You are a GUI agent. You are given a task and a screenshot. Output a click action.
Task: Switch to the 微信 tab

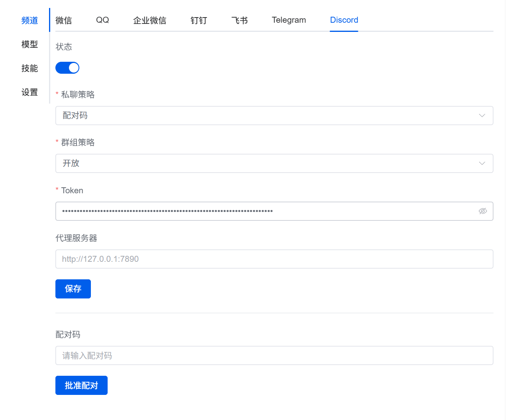(x=63, y=20)
